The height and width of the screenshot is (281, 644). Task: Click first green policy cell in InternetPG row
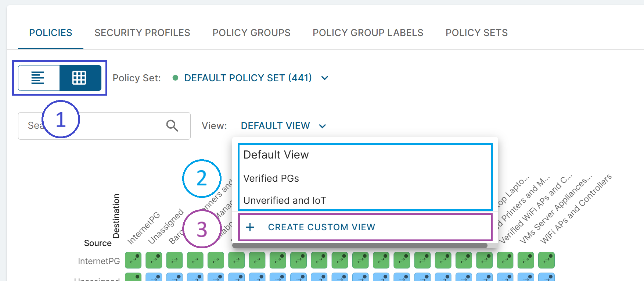tap(133, 260)
